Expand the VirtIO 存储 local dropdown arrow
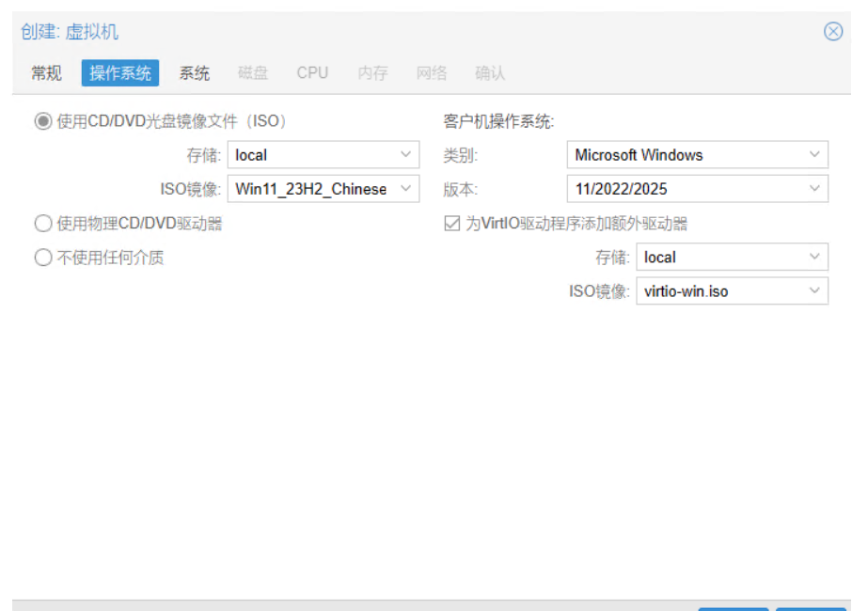The height and width of the screenshot is (611, 868). click(814, 258)
